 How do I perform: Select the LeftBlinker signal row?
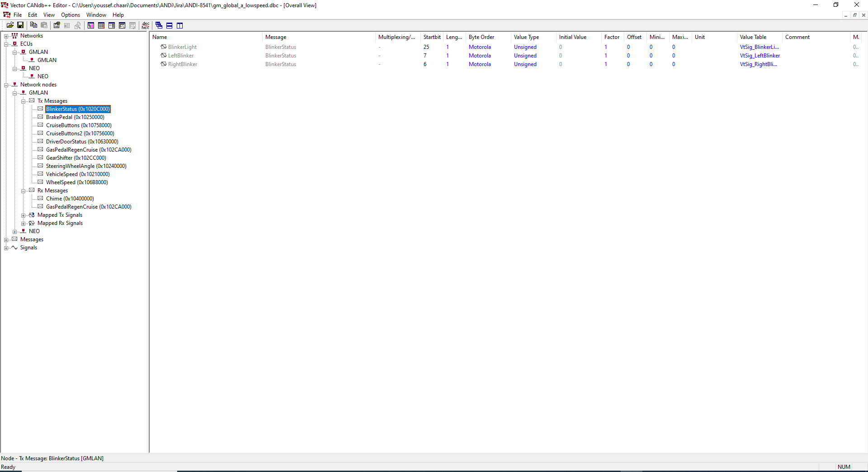pos(181,55)
